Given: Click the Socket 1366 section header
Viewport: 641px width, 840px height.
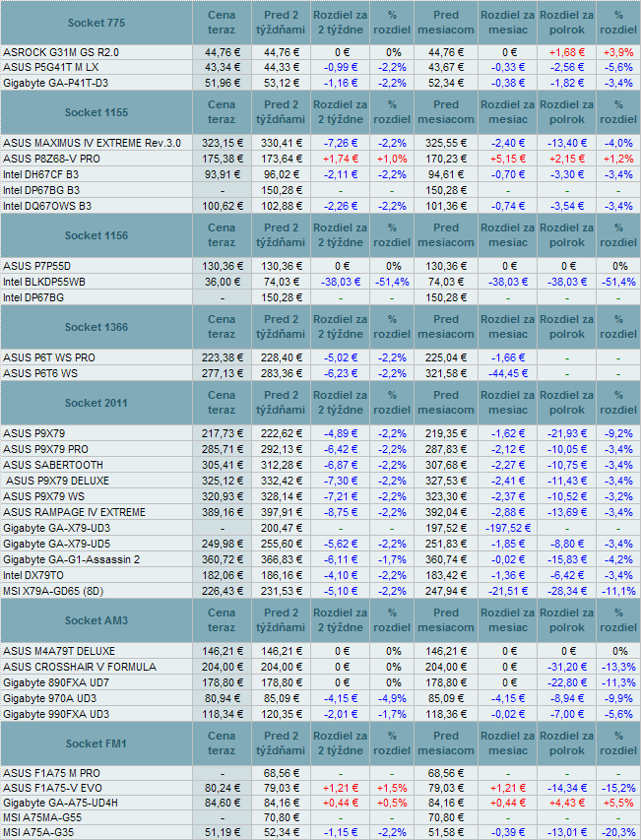Looking at the screenshot, I should click(96, 327).
